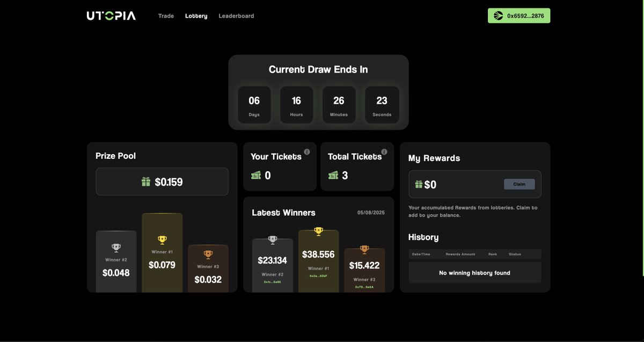Click the Minutes countdown box
The width and height of the screenshot is (644, 342).
pos(339,105)
